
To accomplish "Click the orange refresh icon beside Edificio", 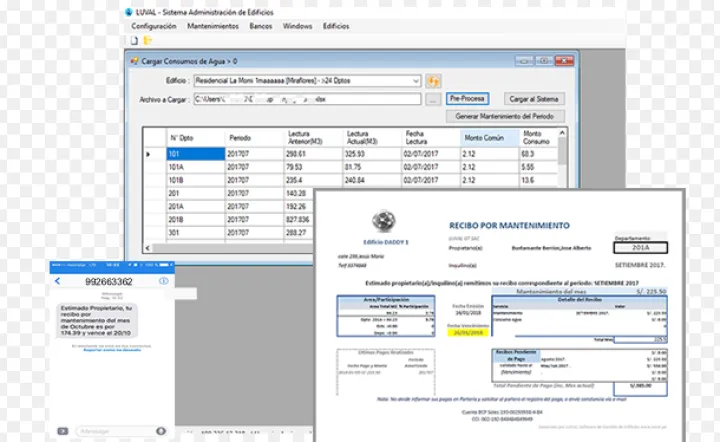I will click(433, 81).
